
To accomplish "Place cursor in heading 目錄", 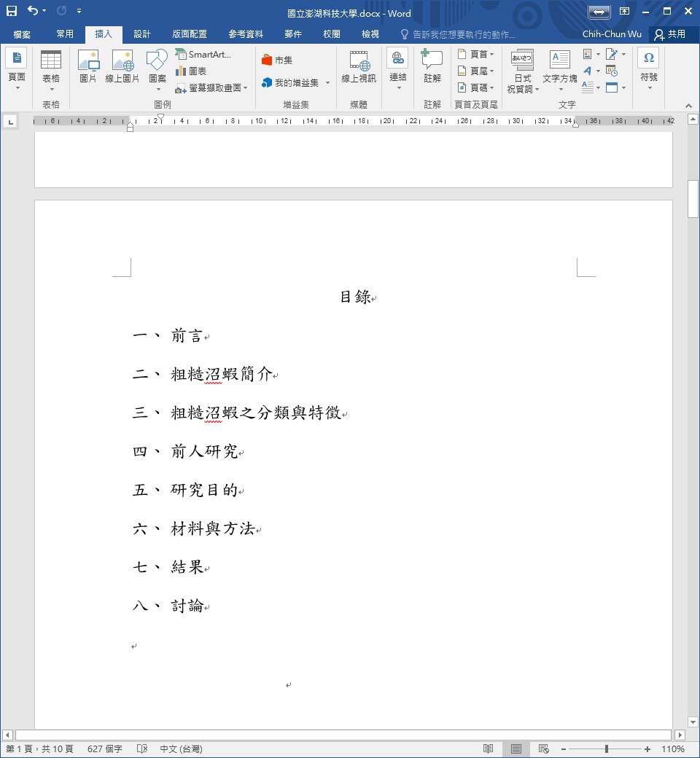I will [x=356, y=297].
